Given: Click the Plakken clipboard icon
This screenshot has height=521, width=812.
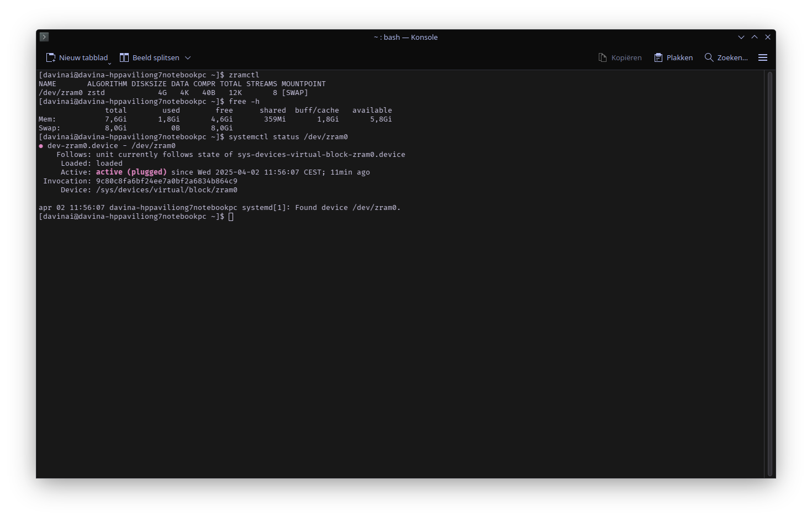Looking at the screenshot, I should 658,57.
